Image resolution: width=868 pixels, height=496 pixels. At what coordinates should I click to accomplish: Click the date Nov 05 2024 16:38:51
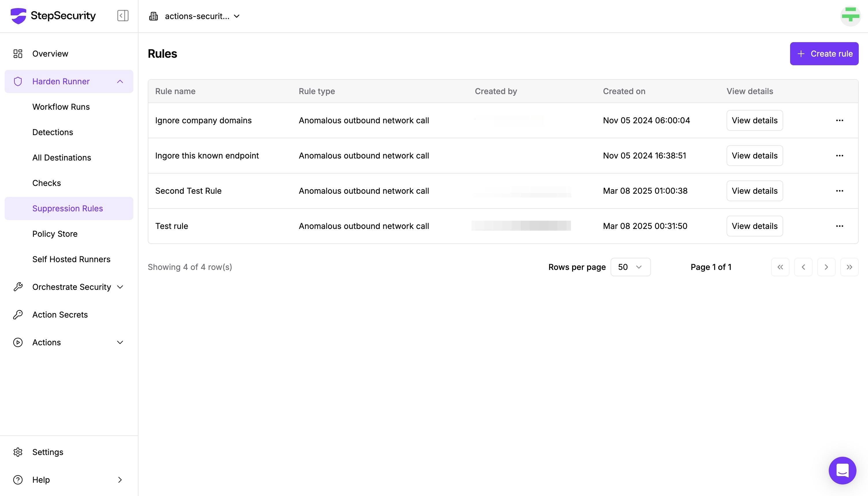(x=644, y=156)
